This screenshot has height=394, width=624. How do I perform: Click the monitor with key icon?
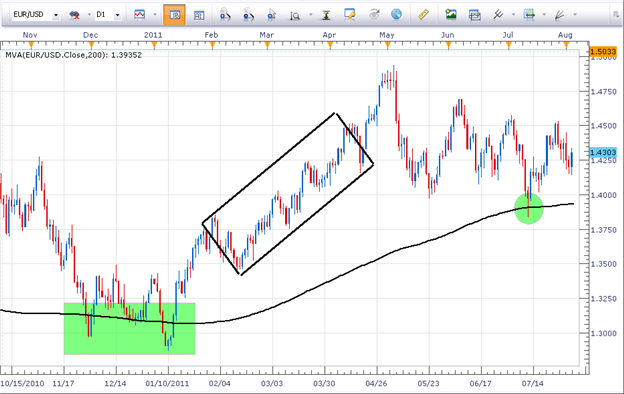coord(350,15)
